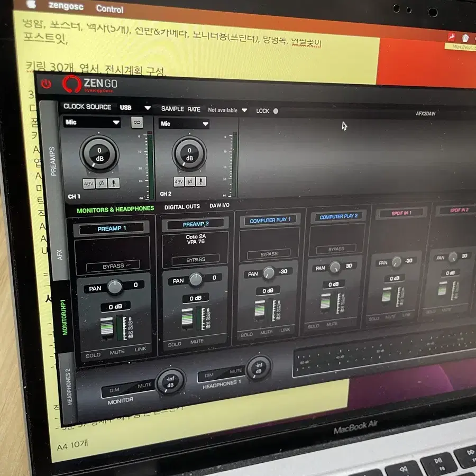The image size is (476, 476).
Task: Switch to MONITORS & HEADPHONES tab
Action: (x=115, y=209)
